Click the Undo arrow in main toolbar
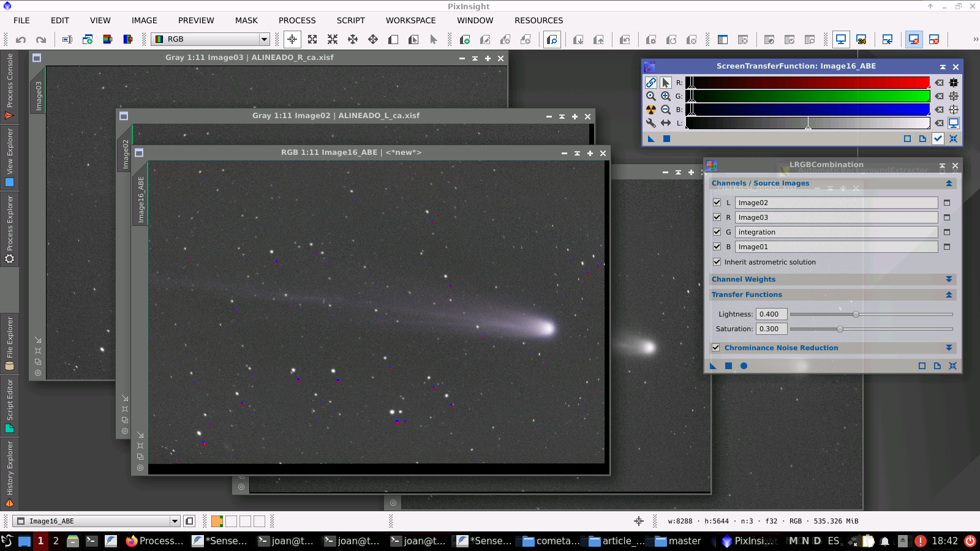Viewport: 980px width, 551px height. point(21,40)
